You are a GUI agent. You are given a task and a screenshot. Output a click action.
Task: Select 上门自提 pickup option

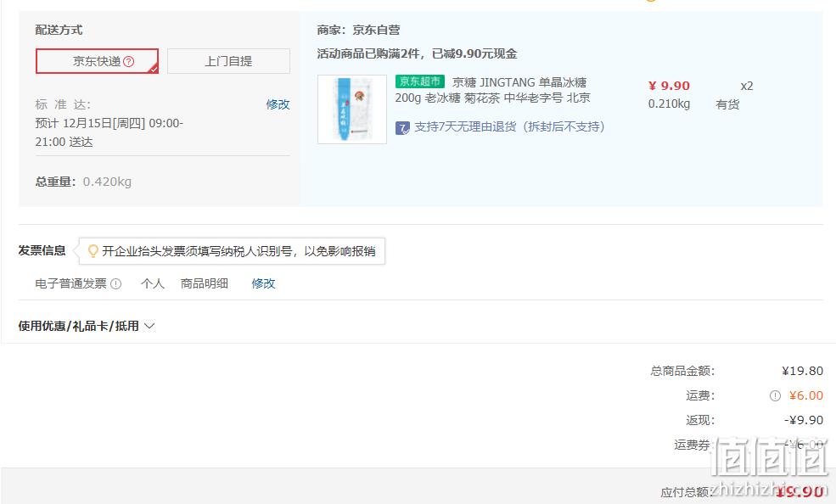228,61
